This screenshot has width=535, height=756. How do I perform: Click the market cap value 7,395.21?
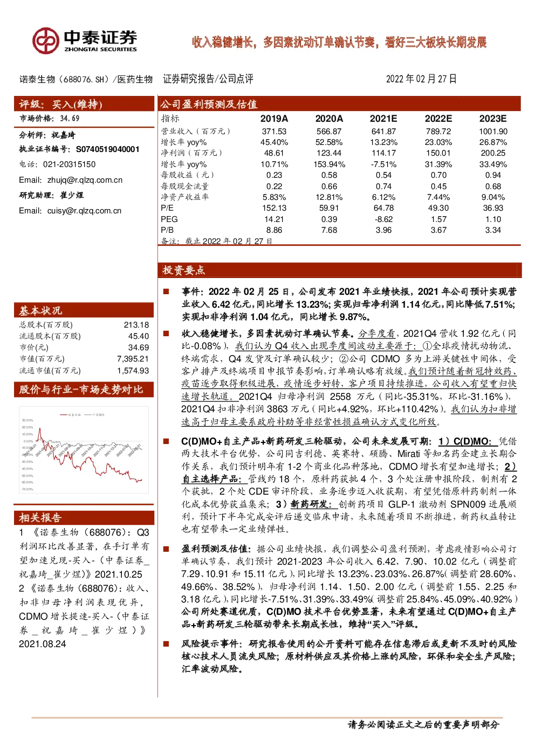(133, 359)
